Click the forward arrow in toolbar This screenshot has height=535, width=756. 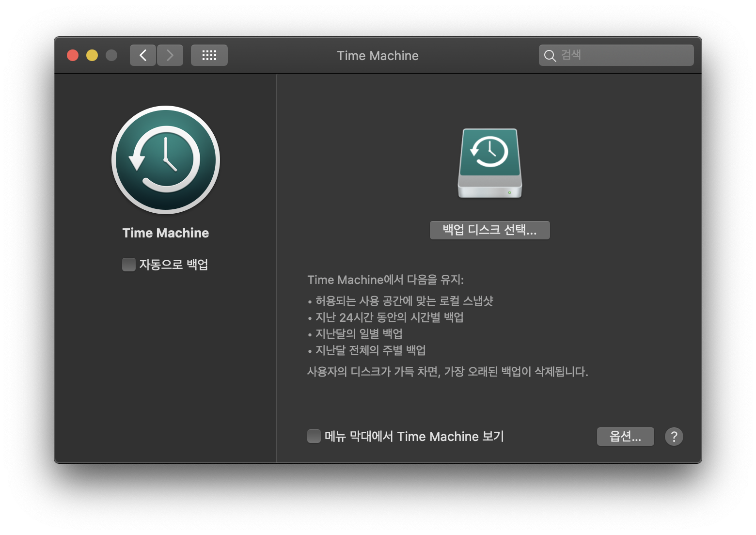point(170,55)
